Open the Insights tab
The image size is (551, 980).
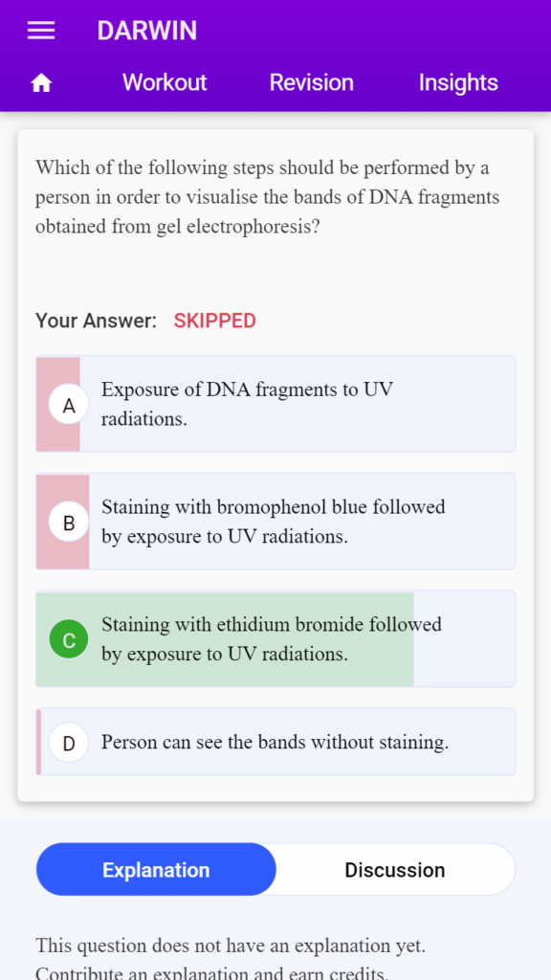point(458,82)
